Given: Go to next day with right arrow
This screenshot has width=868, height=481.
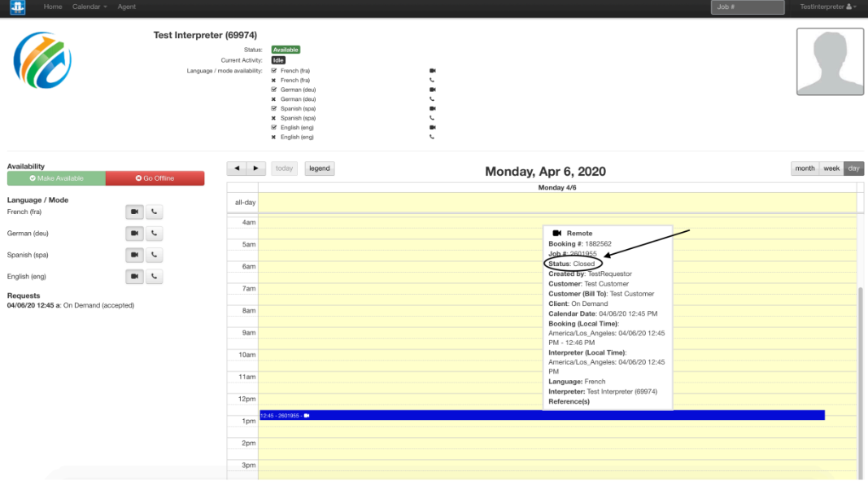Looking at the screenshot, I should (x=255, y=168).
